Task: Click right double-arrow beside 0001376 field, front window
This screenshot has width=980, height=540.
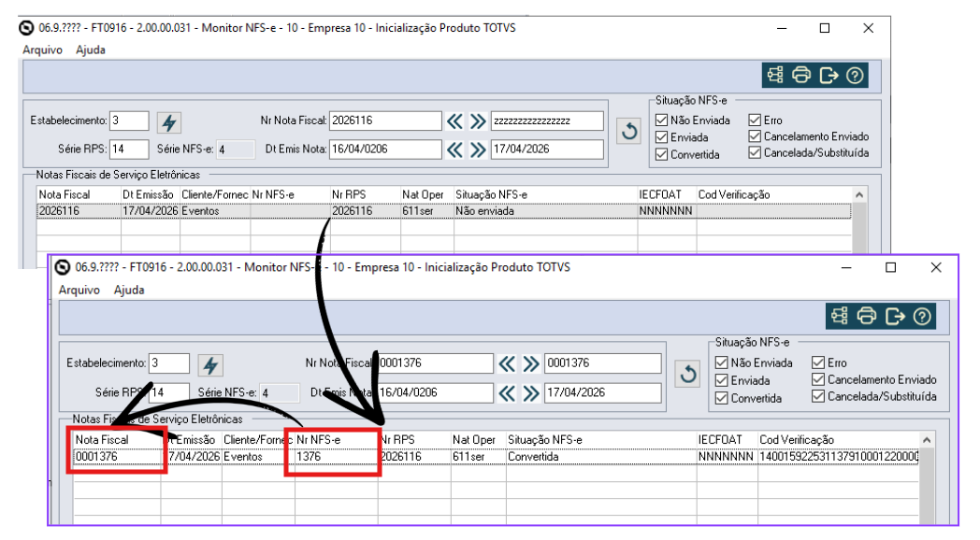Action: point(531,363)
